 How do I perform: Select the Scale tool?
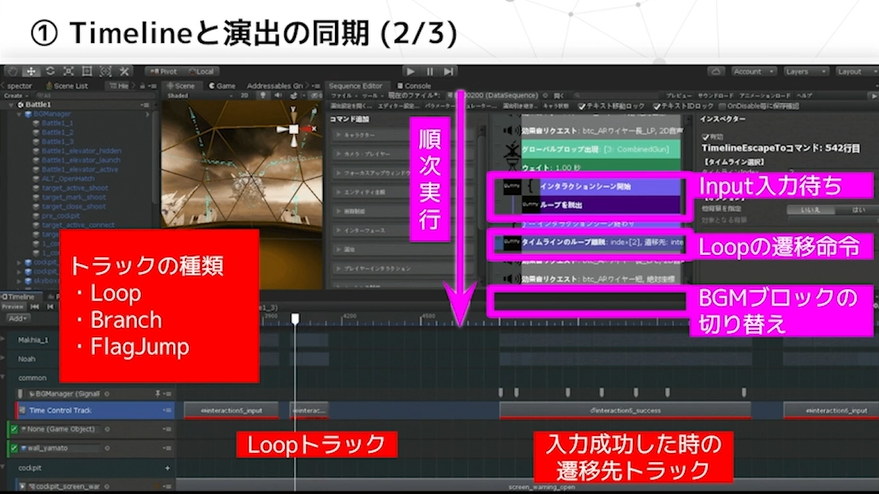coord(68,71)
